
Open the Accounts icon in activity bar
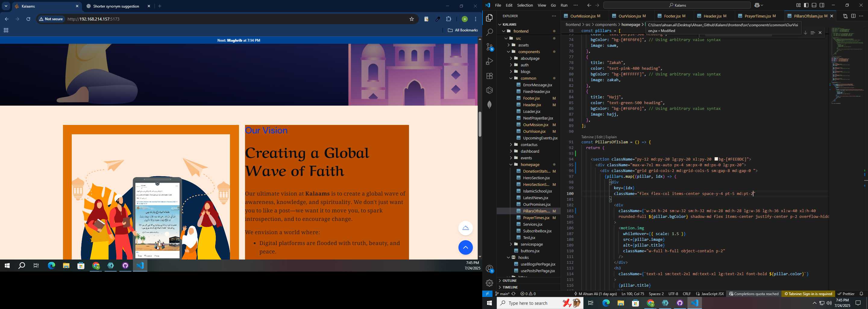(489, 269)
